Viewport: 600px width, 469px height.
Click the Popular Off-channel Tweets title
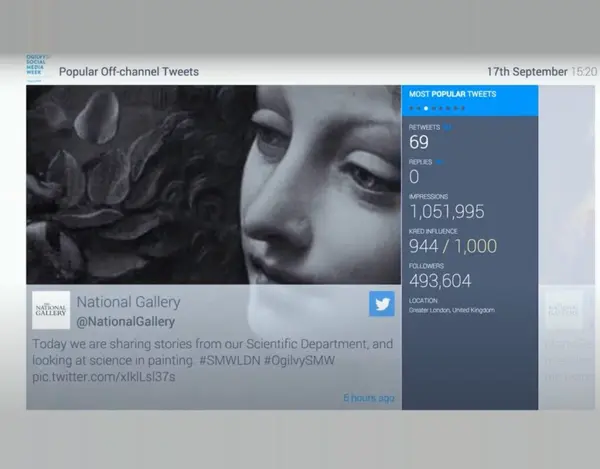pyautogui.click(x=129, y=72)
